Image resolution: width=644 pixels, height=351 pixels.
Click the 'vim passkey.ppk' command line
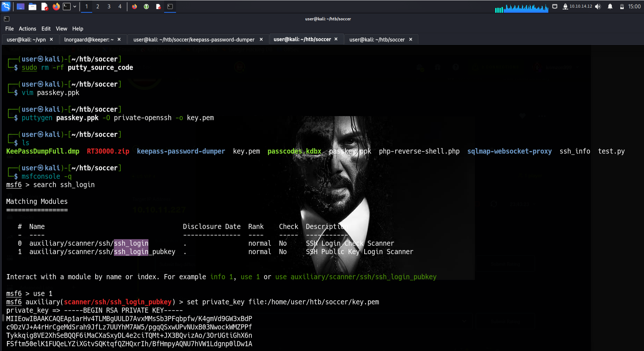coord(50,93)
